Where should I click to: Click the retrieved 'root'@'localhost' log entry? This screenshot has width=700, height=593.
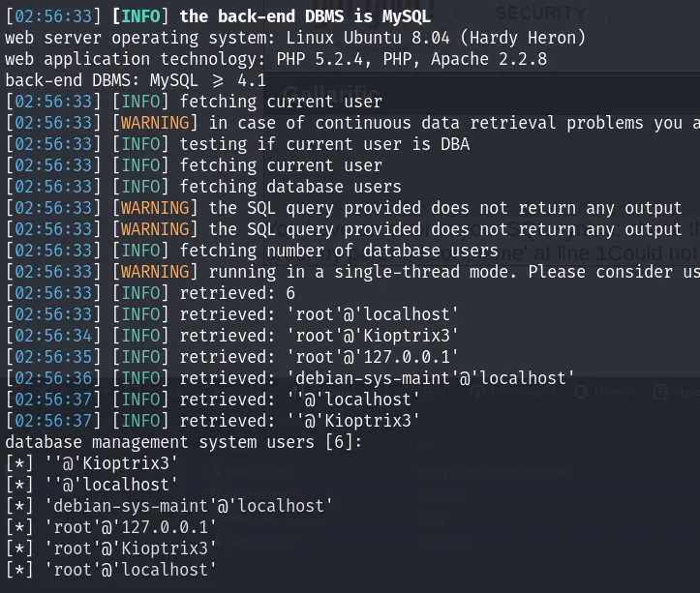point(232,314)
